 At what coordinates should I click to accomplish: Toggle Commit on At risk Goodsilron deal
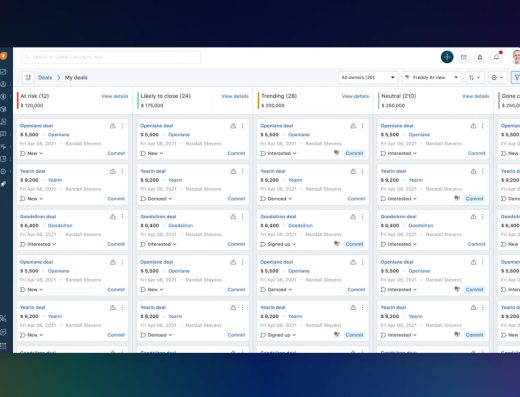(x=116, y=244)
